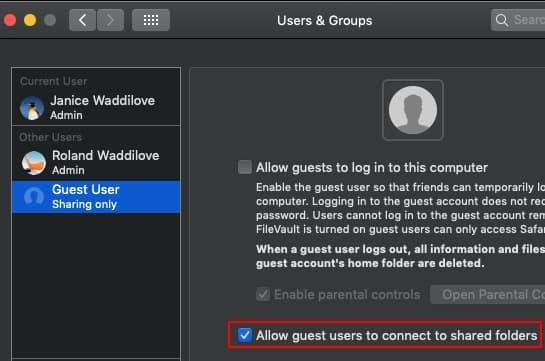Click Roland Waddilove's avatar picture
This screenshot has width=545, height=361.
34,163
